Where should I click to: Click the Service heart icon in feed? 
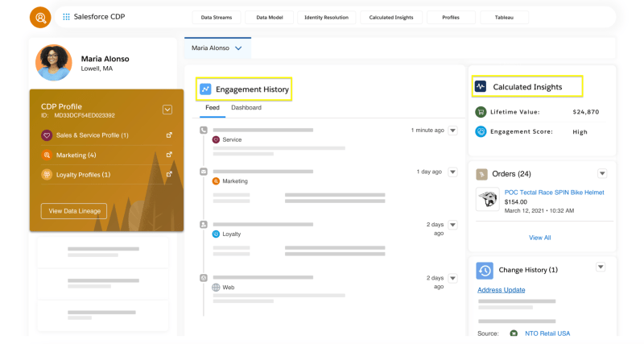[216, 139]
